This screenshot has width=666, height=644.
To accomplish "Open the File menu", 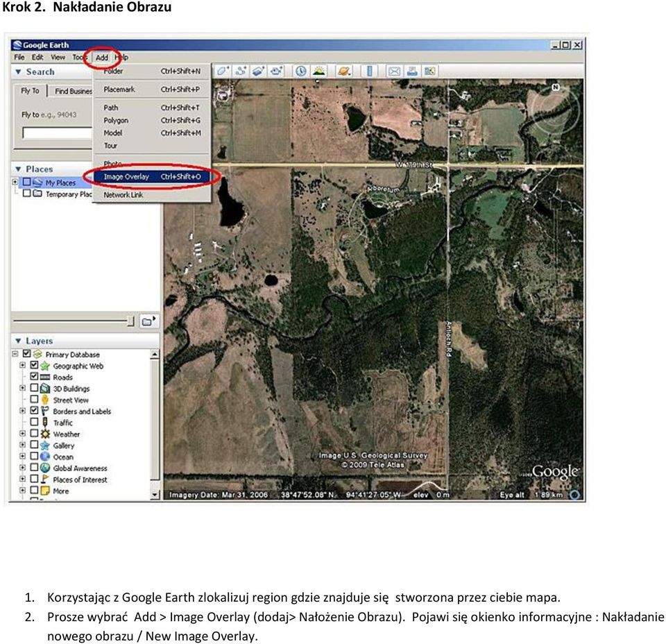I will point(19,57).
